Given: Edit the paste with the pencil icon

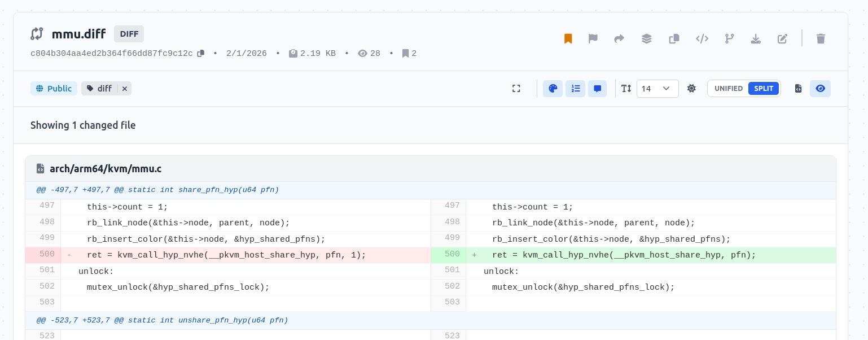Looking at the screenshot, I should (782, 38).
